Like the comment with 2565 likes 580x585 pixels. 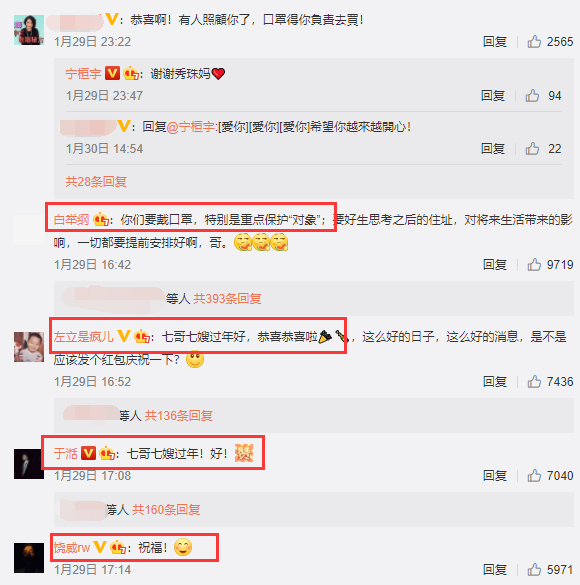(534, 41)
